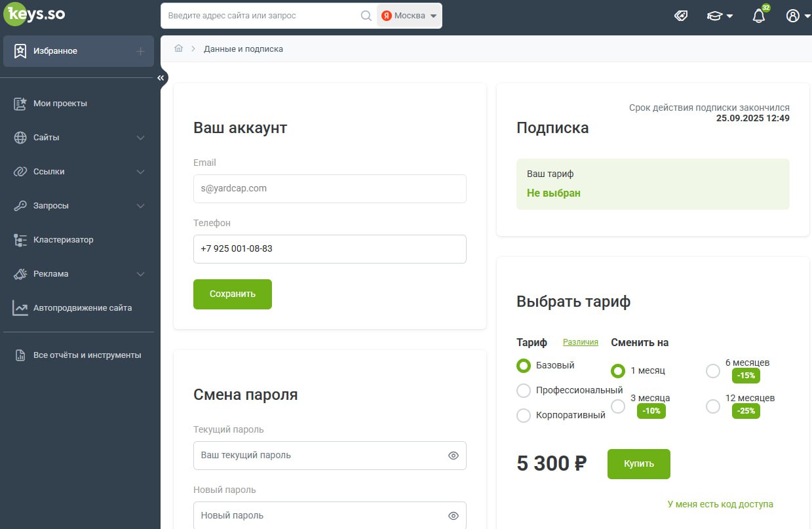Select the Корпоративный tariff plan

[x=524, y=415]
